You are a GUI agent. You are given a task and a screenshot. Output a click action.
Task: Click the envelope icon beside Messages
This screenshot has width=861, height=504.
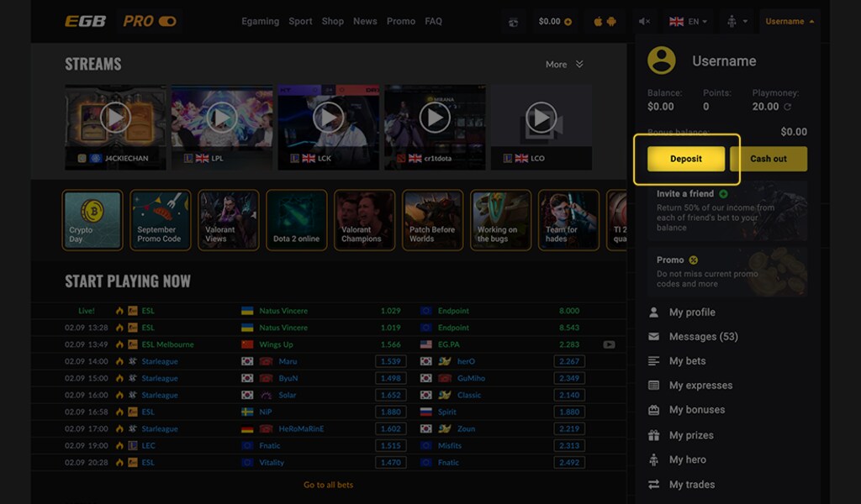click(654, 337)
